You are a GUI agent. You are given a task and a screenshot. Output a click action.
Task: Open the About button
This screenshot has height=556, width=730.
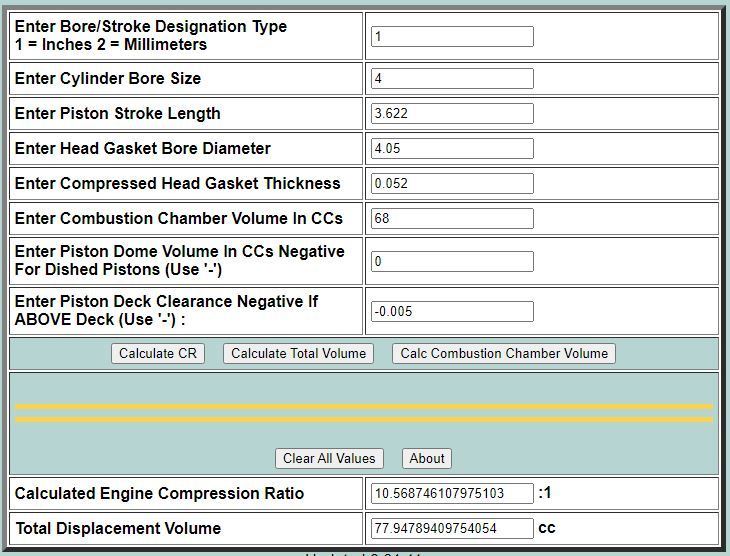427,458
